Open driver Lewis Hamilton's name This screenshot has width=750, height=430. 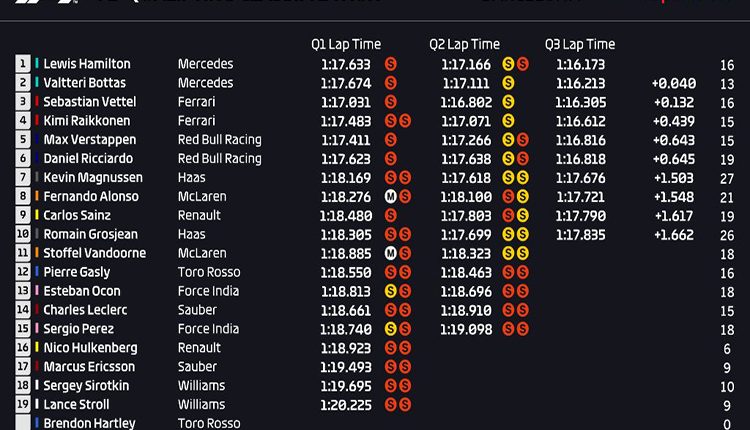click(87, 64)
